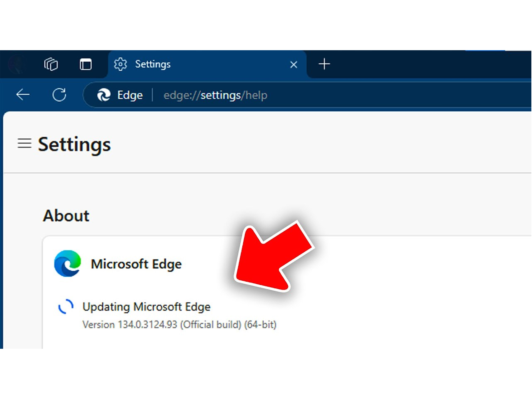This screenshot has width=532, height=399.
Task: Select the Settings tab
Action: point(207,64)
